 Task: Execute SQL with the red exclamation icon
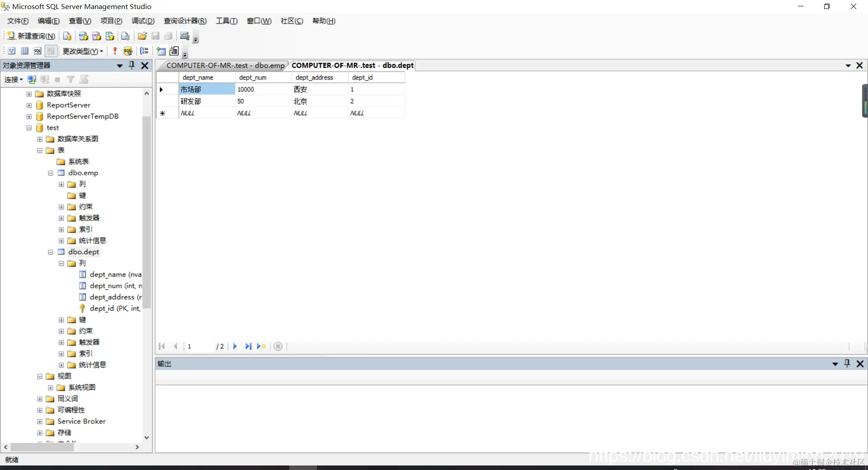coord(115,51)
